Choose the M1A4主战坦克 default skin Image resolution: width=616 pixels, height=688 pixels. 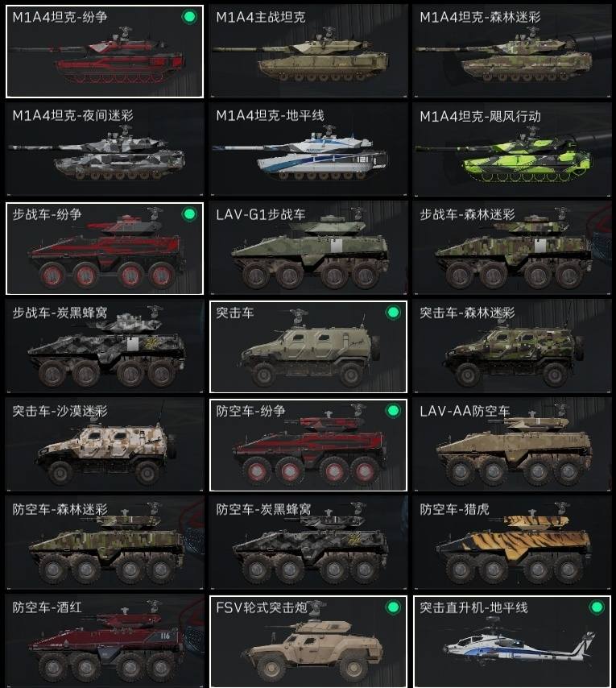308,52
